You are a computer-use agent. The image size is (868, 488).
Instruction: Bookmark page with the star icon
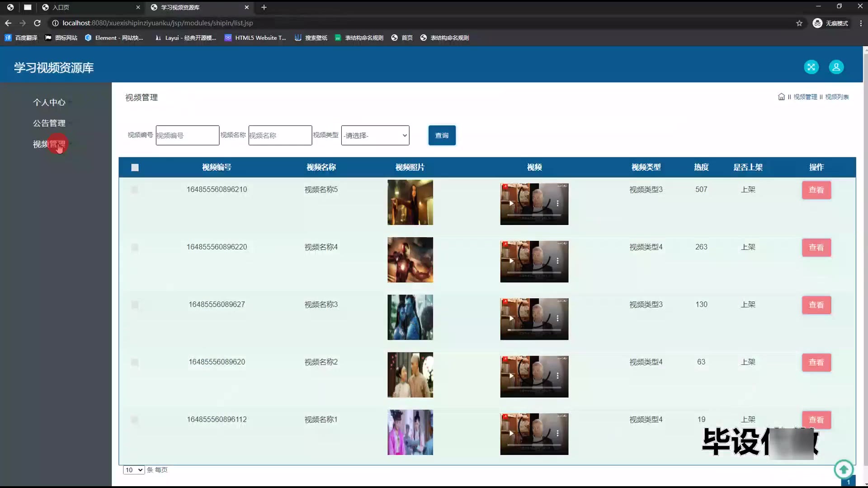(799, 23)
